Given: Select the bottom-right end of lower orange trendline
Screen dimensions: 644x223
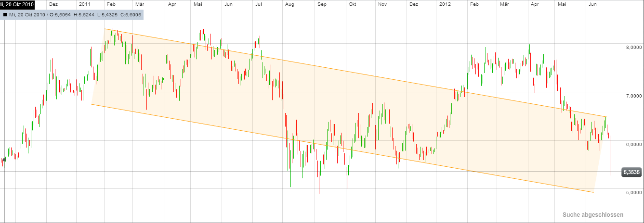Looking at the screenshot, I should 593,192.
